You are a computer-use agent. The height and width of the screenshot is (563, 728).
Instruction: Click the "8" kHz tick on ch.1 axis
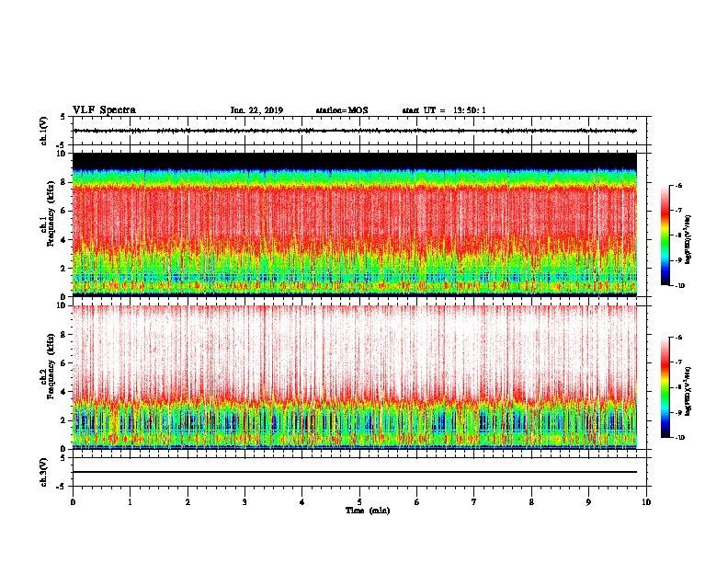point(65,182)
